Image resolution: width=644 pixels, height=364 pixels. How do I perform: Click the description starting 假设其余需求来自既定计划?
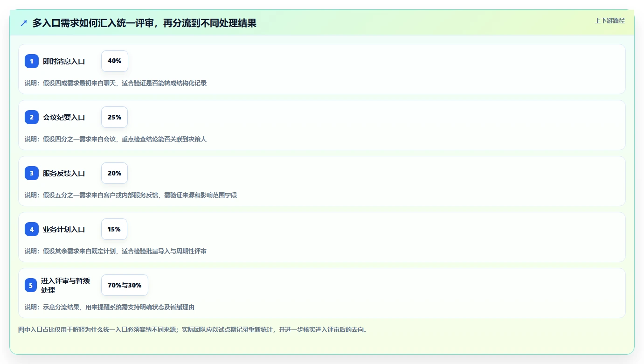116,251
